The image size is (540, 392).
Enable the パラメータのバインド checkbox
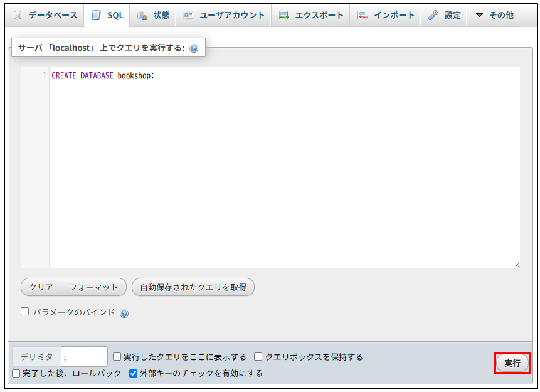25,312
